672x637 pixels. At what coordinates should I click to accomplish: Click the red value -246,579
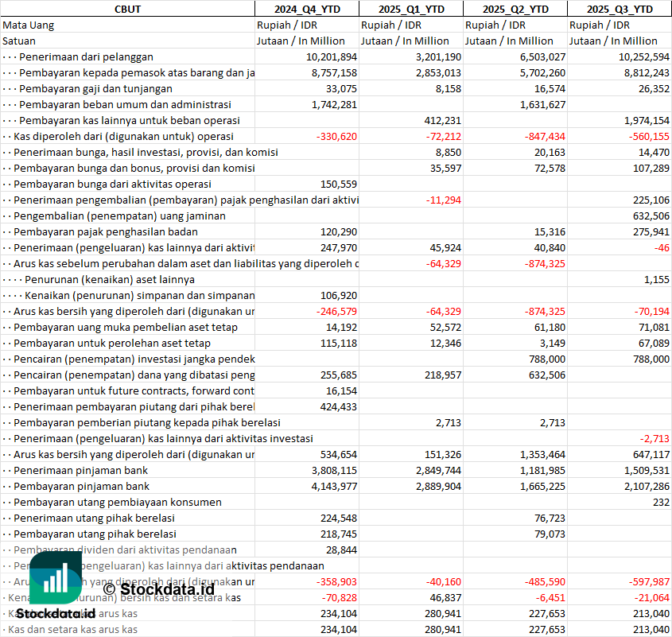tap(336, 311)
